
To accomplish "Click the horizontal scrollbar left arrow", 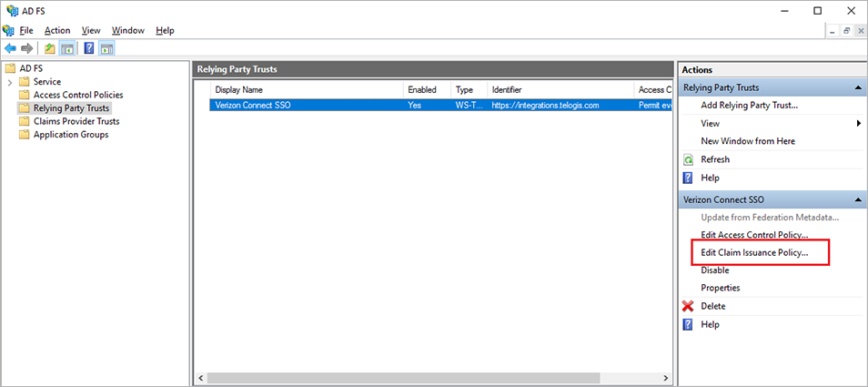I will [x=201, y=378].
